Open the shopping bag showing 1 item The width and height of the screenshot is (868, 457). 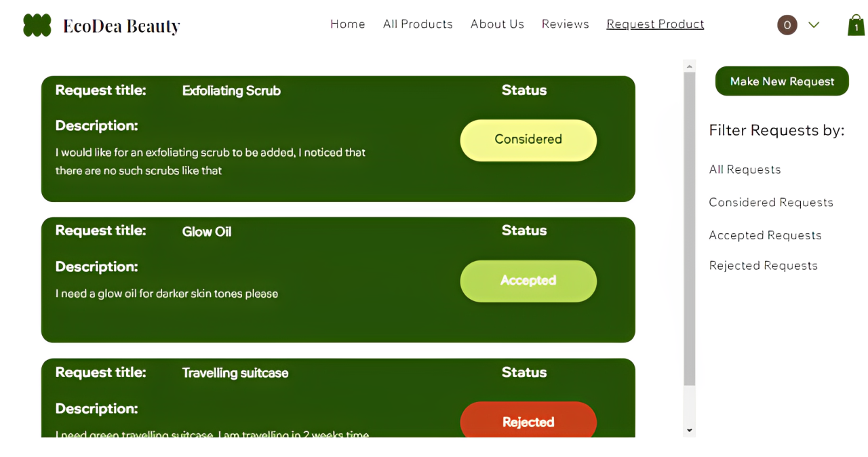pos(856,24)
